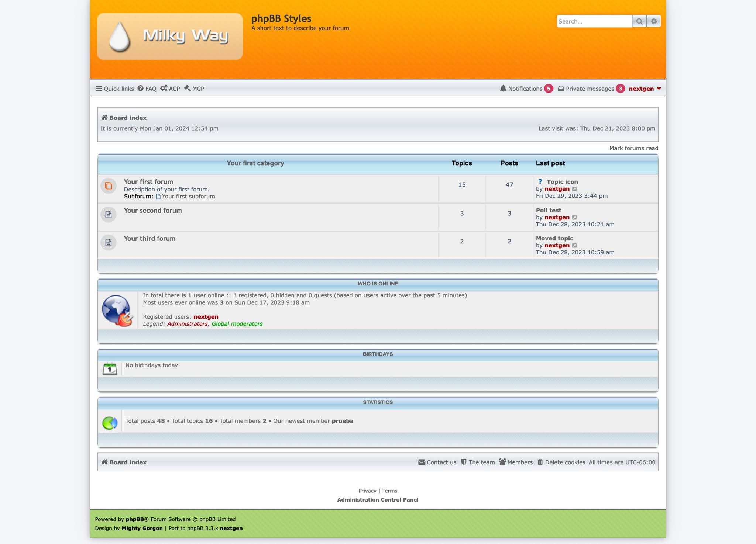The width and height of the screenshot is (756, 544).
Task: Click Mark forums read link
Action: 633,148
